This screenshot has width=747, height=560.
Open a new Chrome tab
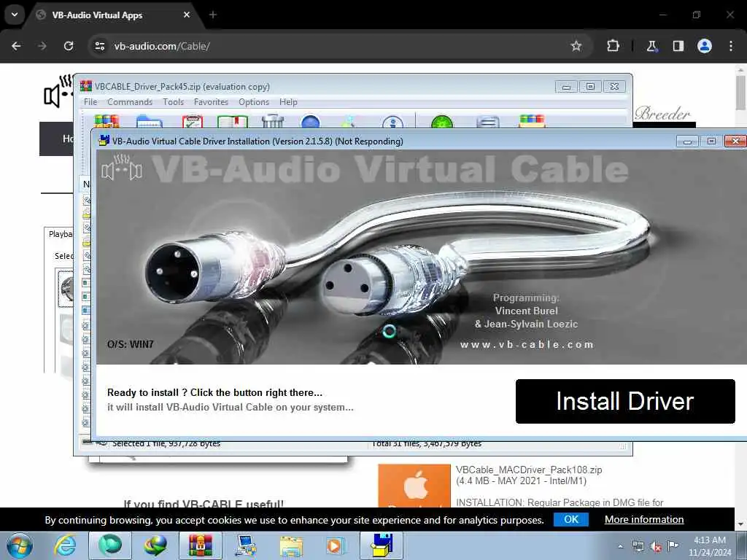click(x=213, y=15)
